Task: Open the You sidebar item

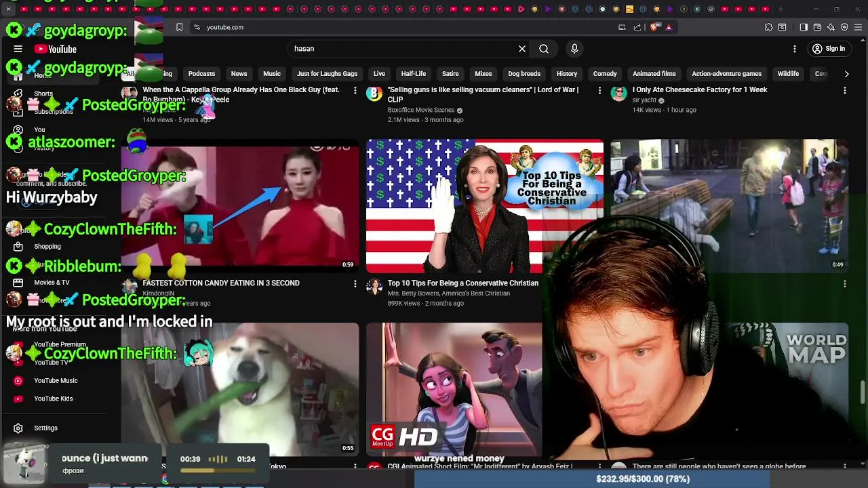Action: pyautogui.click(x=39, y=129)
